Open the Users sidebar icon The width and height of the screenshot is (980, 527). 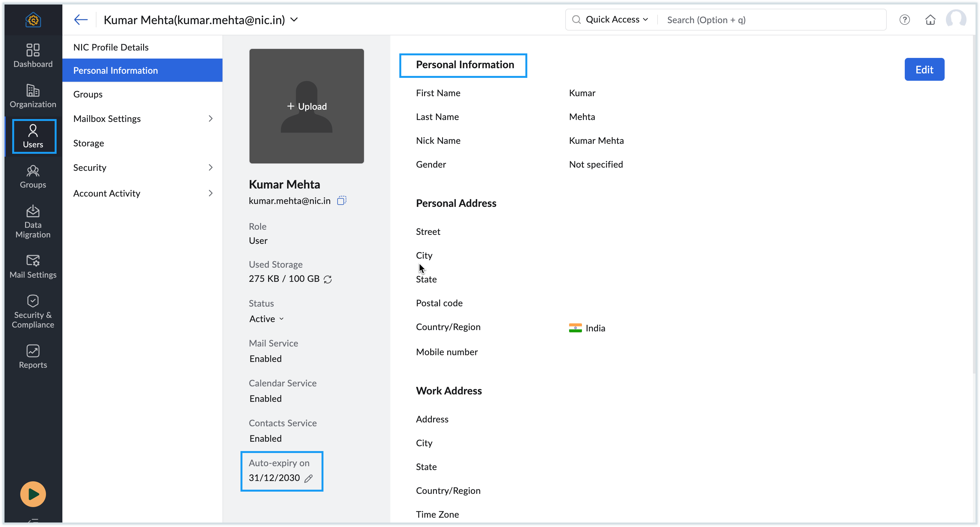(34, 136)
